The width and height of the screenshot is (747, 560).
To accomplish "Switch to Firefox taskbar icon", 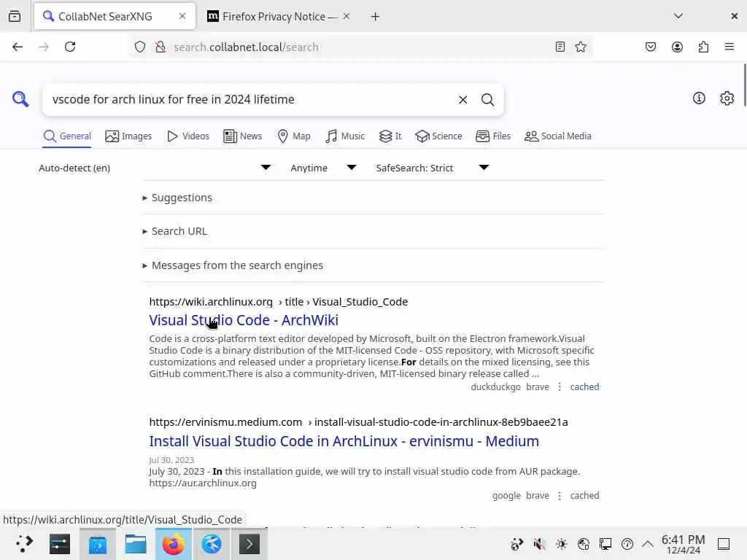I will [174, 544].
